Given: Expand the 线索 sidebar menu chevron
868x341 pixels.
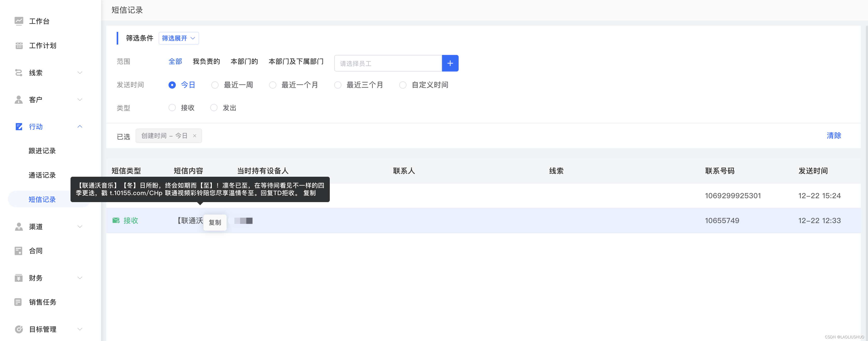Looking at the screenshot, I should 80,73.
